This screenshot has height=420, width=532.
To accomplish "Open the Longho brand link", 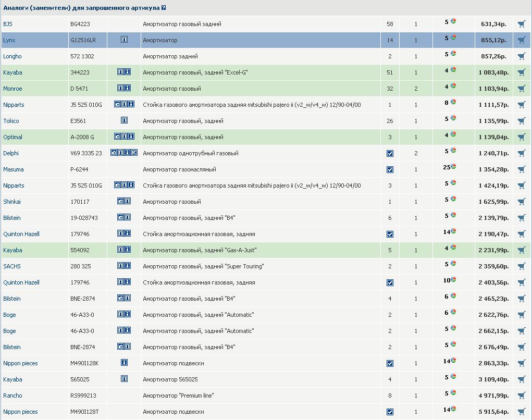I will (13, 56).
